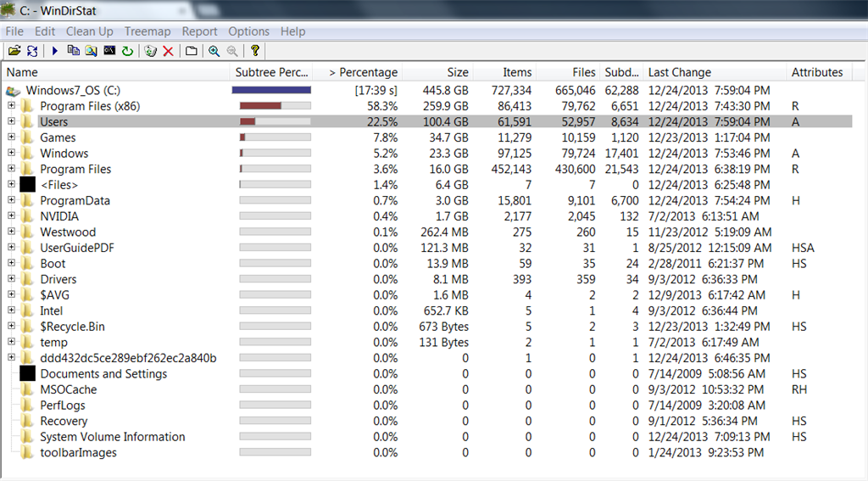
Task: Open the Edit menu
Action: pos(45,31)
